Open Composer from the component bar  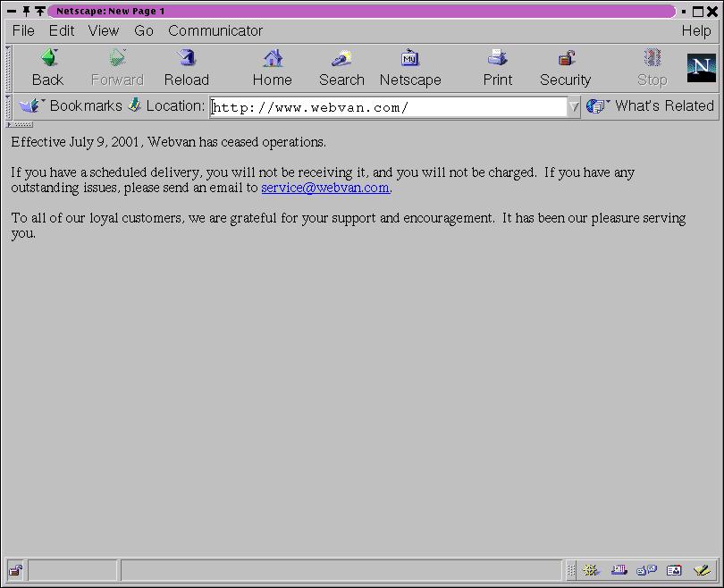click(702, 570)
